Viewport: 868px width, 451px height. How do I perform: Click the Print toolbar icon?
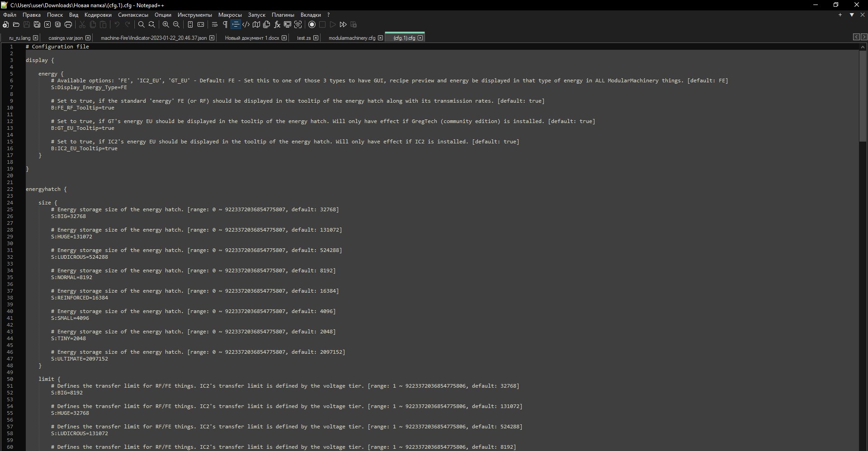(68, 24)
